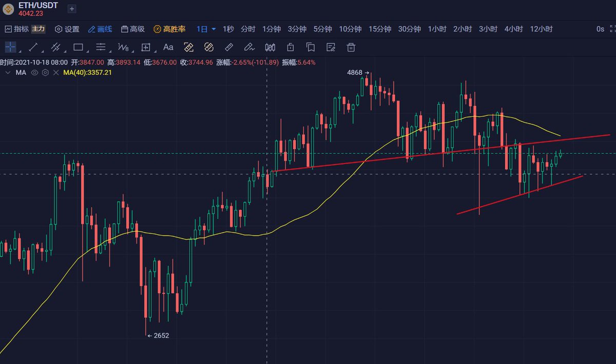Open MA indicator settings hexagon icon
616x364 pixels.
point(45,73)
